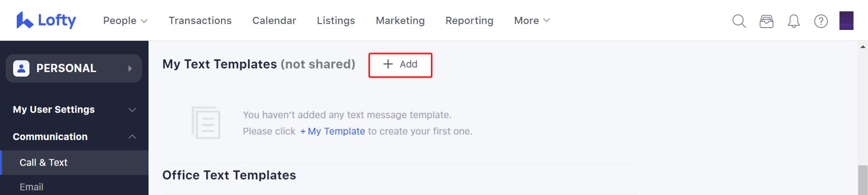868x195 pixels.
Task: Expand the People dropdown menu
Action: 125,20
